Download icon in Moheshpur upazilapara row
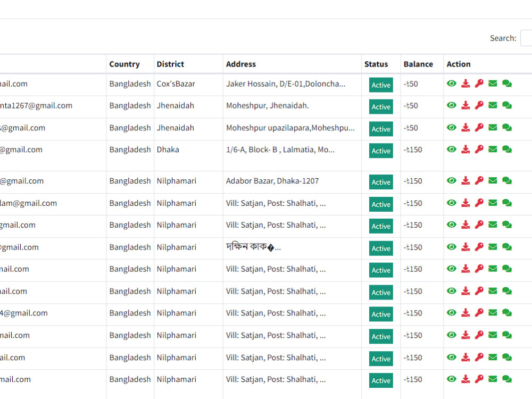 click(465, 128)
